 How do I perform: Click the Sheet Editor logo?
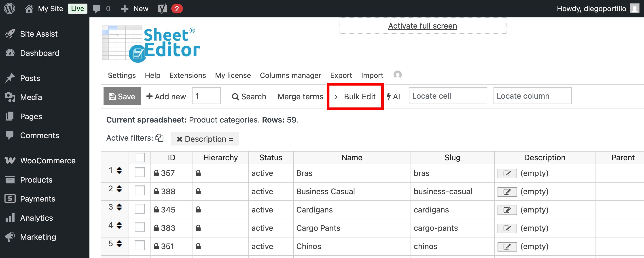(150, 42)
